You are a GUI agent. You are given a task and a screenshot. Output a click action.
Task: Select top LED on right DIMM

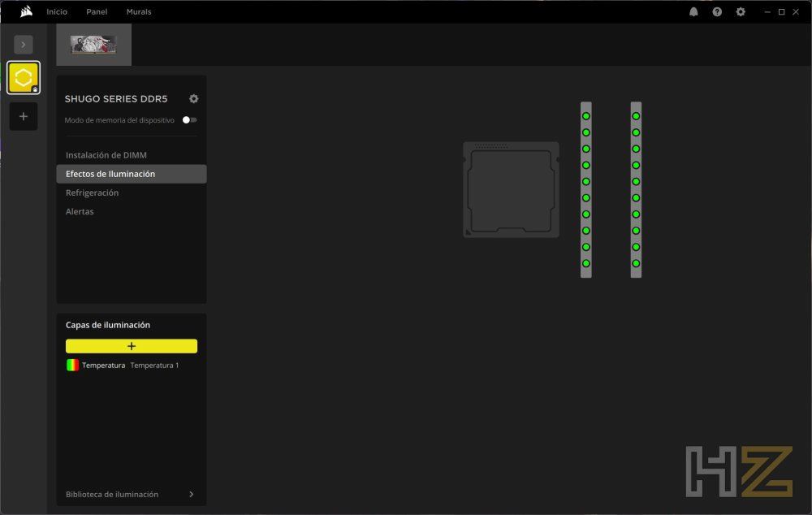pyautogui.click(x=636, y=116)
